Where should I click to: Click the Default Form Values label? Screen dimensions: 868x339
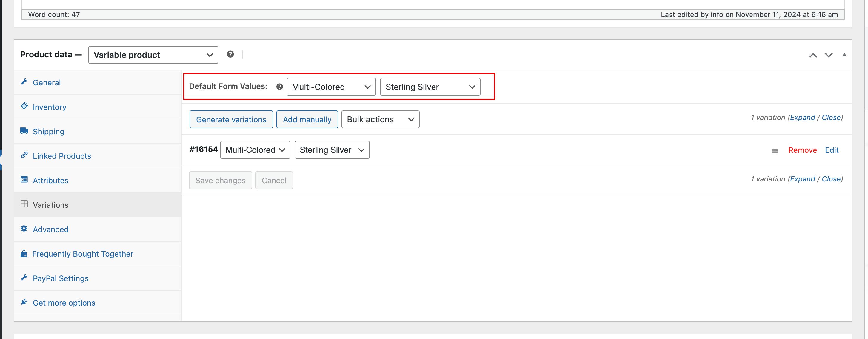pyautogui.click(x=228, y=86)
